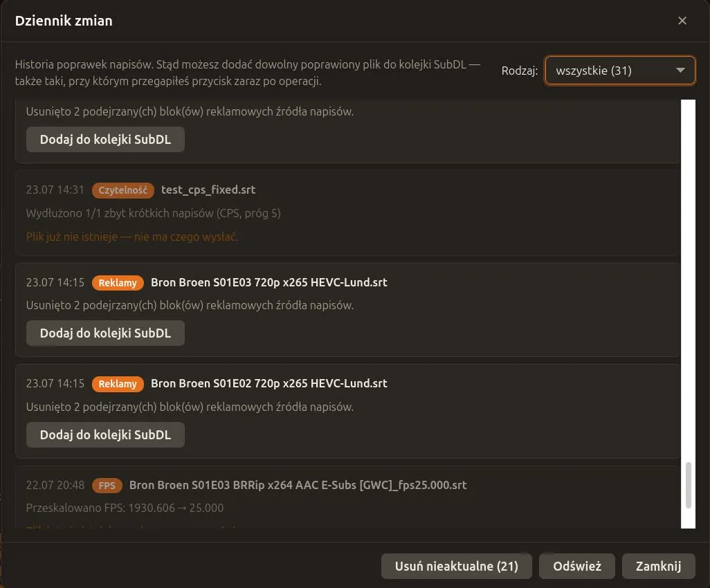Click the text Przeskalowano FPS: 1930.606 → 25.000
The image size is (710, 588).
pos(125,508)
